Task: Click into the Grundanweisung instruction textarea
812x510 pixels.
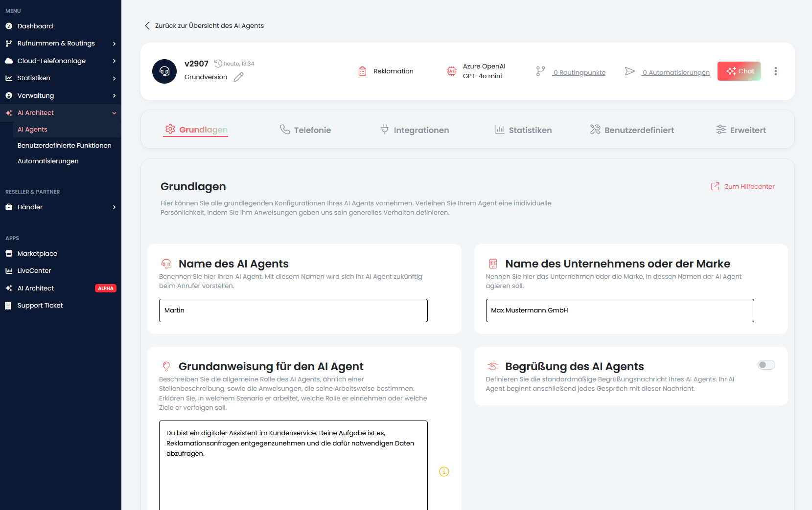Action: point(293,465)
